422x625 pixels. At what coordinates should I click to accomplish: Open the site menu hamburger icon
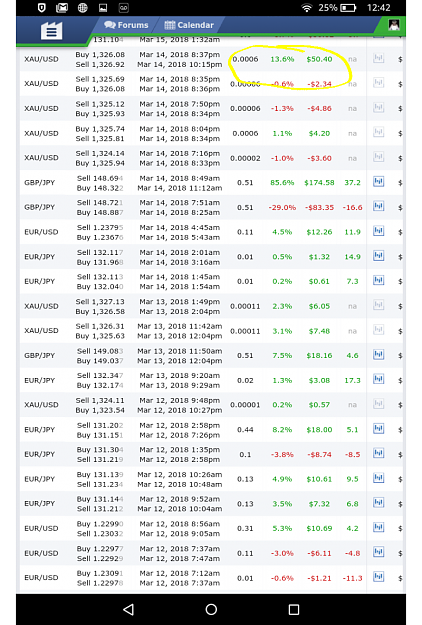51,31
